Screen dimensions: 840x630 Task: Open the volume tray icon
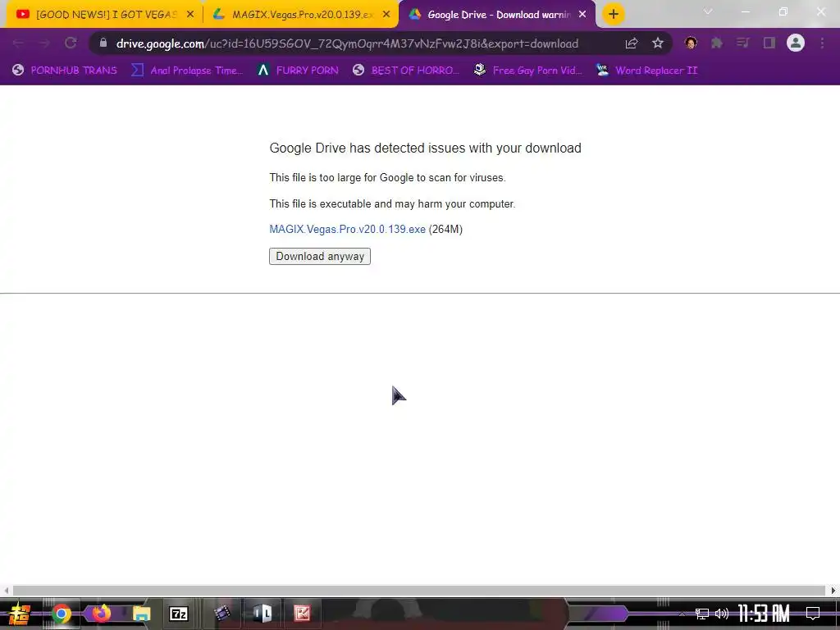coord(722,614)
